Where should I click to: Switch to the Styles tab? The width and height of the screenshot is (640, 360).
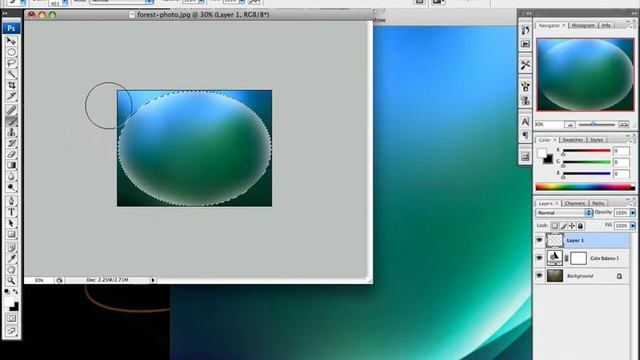point(596,140)
